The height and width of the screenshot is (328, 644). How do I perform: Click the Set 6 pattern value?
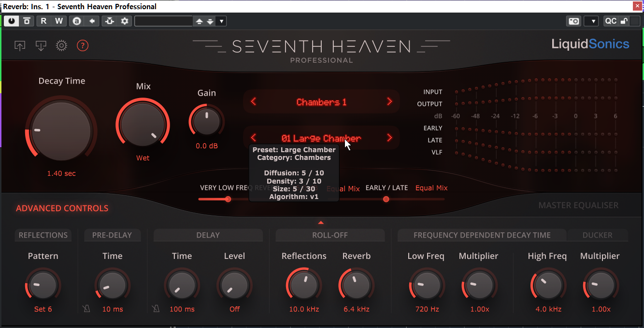pyautogui.click(x=43, y=309)
